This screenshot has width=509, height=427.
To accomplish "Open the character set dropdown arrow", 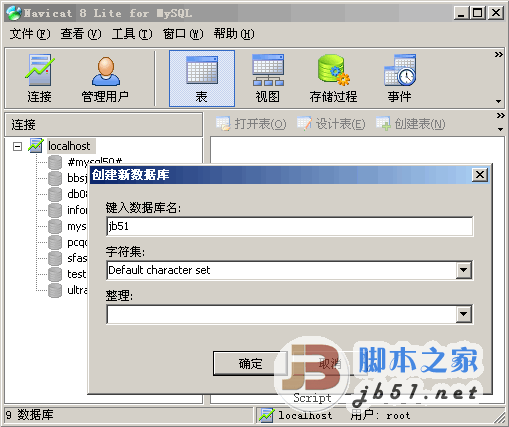I will tap(464, 270).
